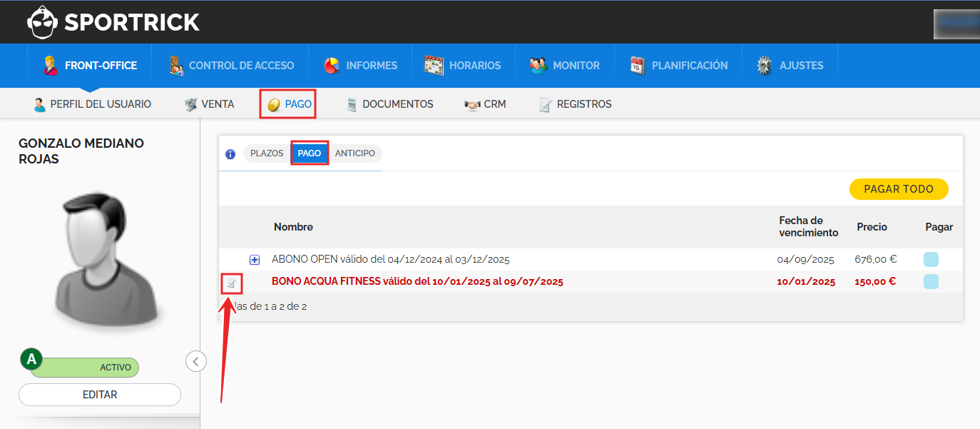Click the rows count text below table

266,306
